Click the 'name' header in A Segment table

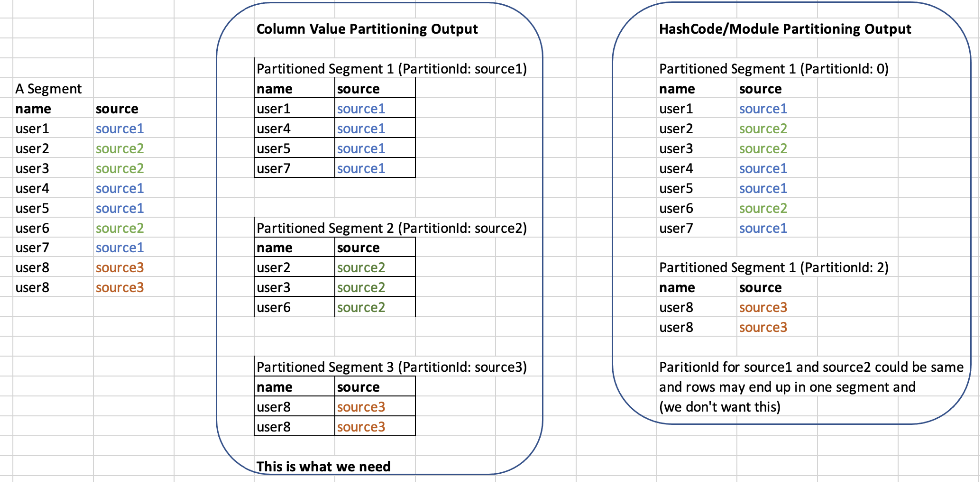(33, 109)
